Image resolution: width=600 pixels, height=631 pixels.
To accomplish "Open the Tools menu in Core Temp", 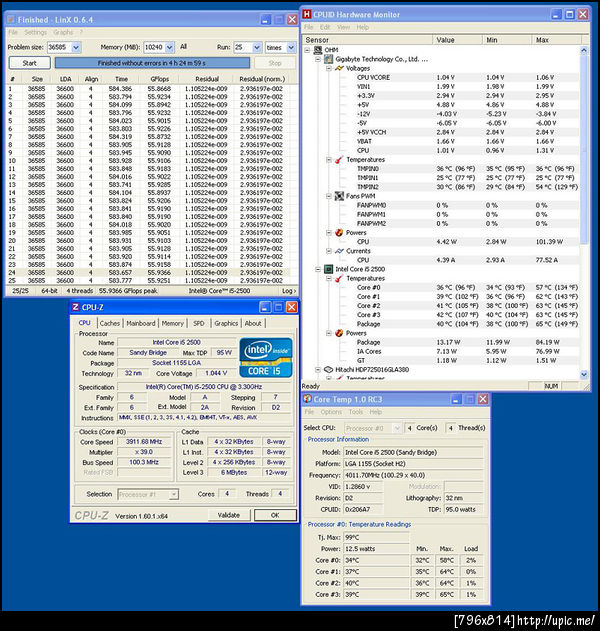I will click(356, 412).
